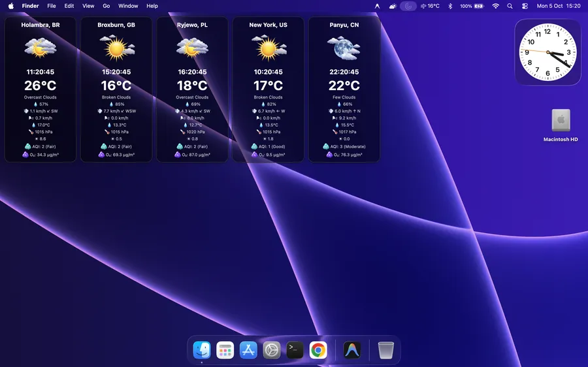The height and width of the screenshot is (367, 588).
Task: Open Finder from the Dock
Action: click(x=202, y=350)
